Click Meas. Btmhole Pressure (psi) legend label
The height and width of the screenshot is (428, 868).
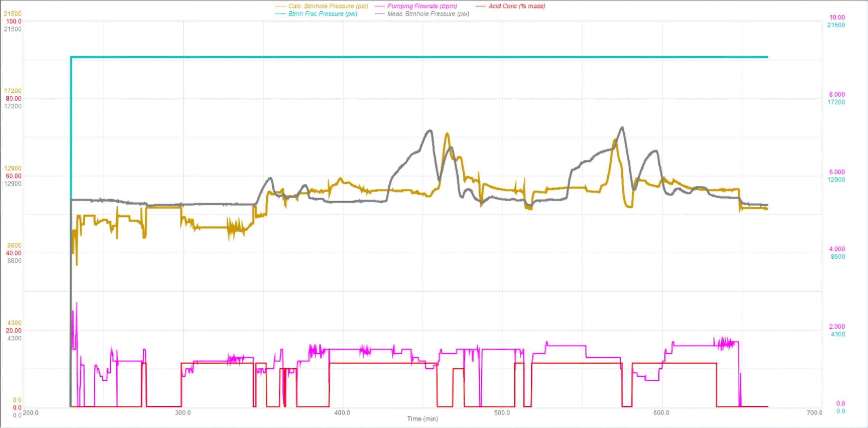coord(428,14)
